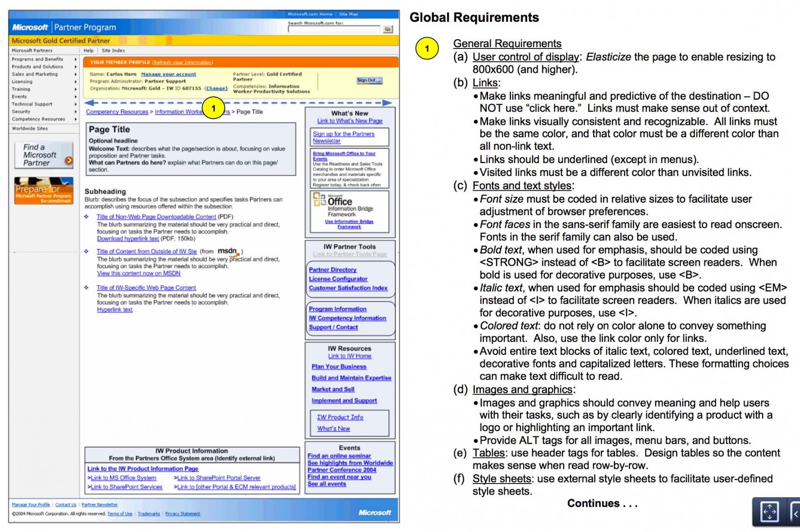
Task: Click the Change organization link
Action: [x=216, y=88]
